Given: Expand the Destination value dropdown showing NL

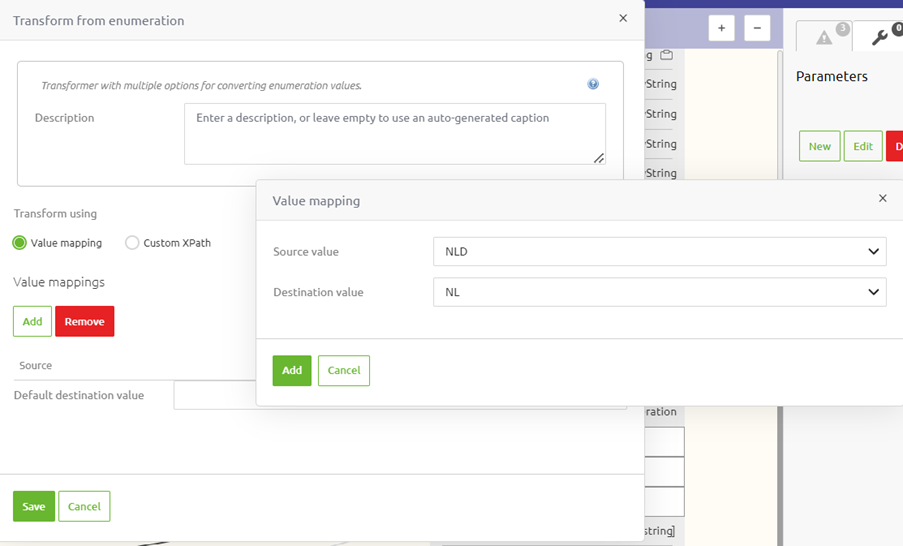Looking at the screenshot, I should pyautogui.click(x=659, y=292).
